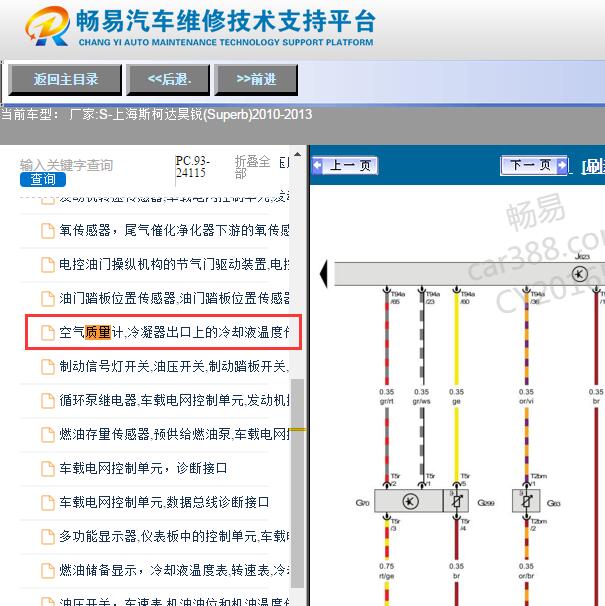Image resolution: width=605 pixels, height=606 pixels.
Task: Click the 返回主目录 button
Action: pyautogui.click(x=65, y=80)
